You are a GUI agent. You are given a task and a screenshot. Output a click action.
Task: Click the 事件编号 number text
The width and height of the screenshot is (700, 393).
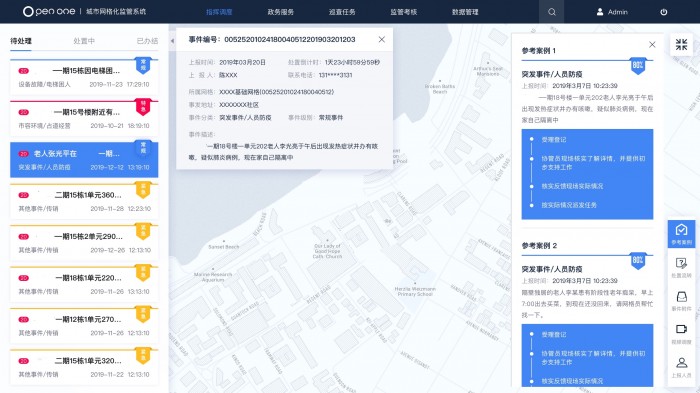pyautogui.click(x=290, y=39)
